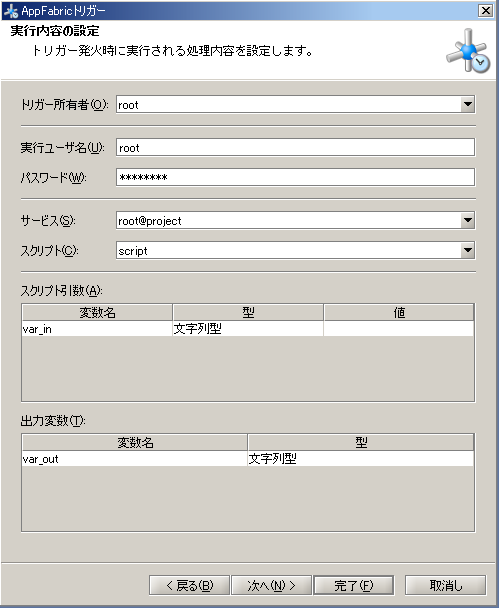Click the パスワード input field
The width and height of the screenshot is (499, 608).
(295, 177)
